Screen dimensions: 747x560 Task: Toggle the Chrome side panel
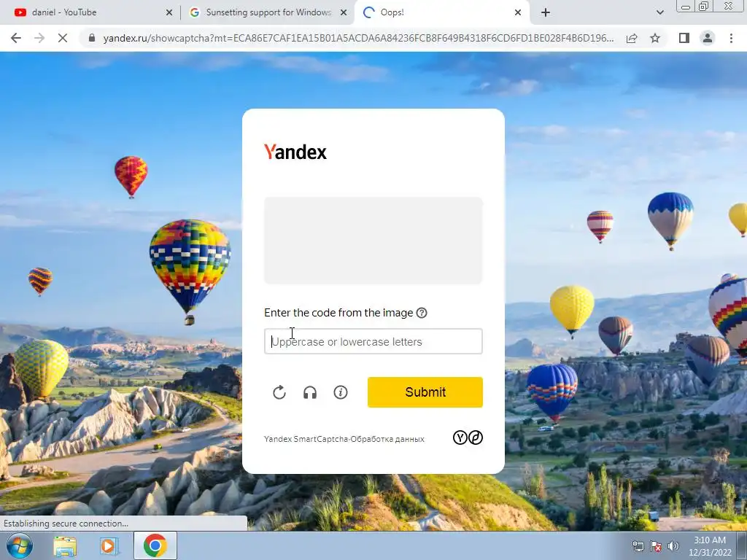click(684, 38)
